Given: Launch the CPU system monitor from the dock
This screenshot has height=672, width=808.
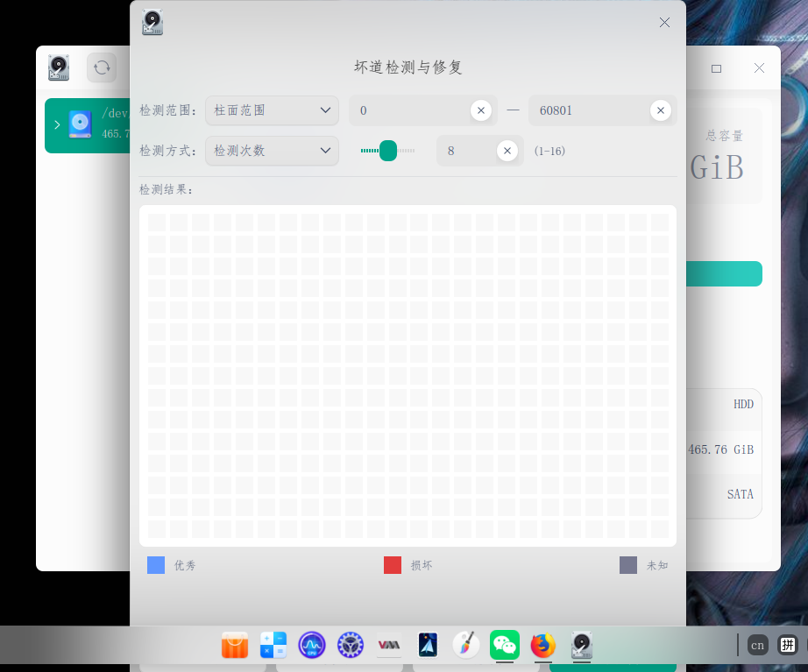Looking at the screenshot, I should coord(311,645).
